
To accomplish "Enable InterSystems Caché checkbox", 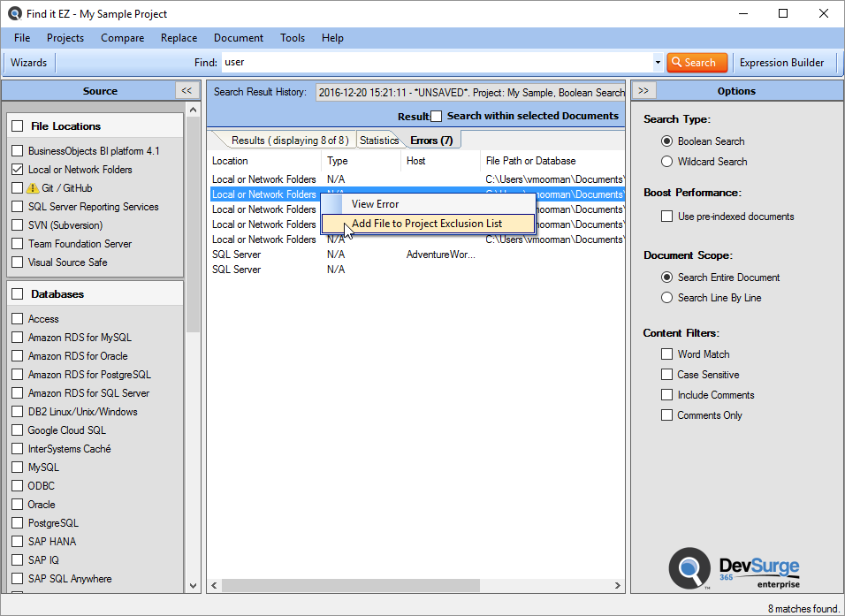I will [18, 449].
